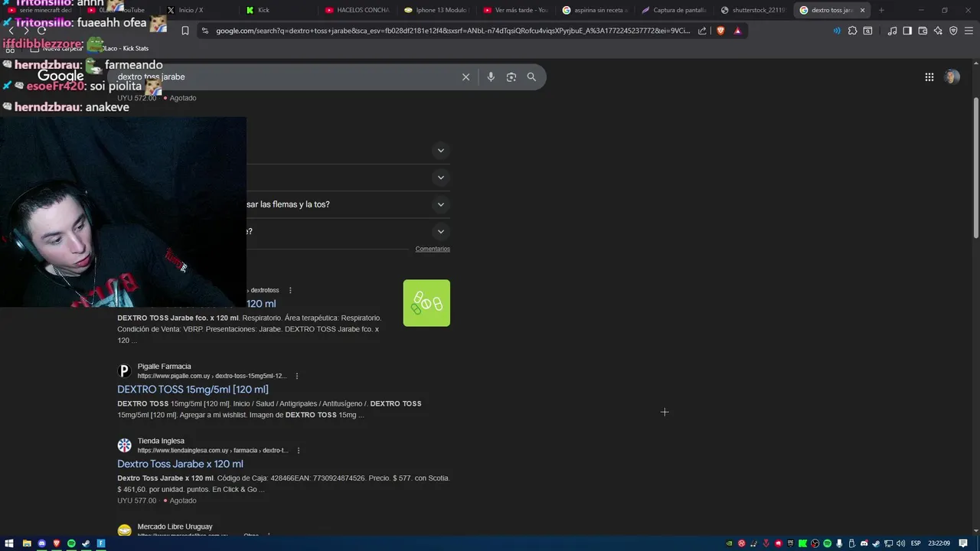
Task: Bookmark this page with the bookmark icon
Action: [x=185, y=31]
